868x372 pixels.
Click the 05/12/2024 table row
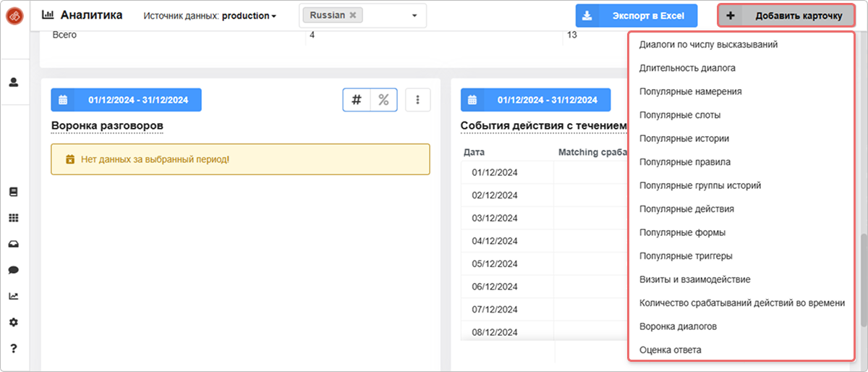[544, 264]
